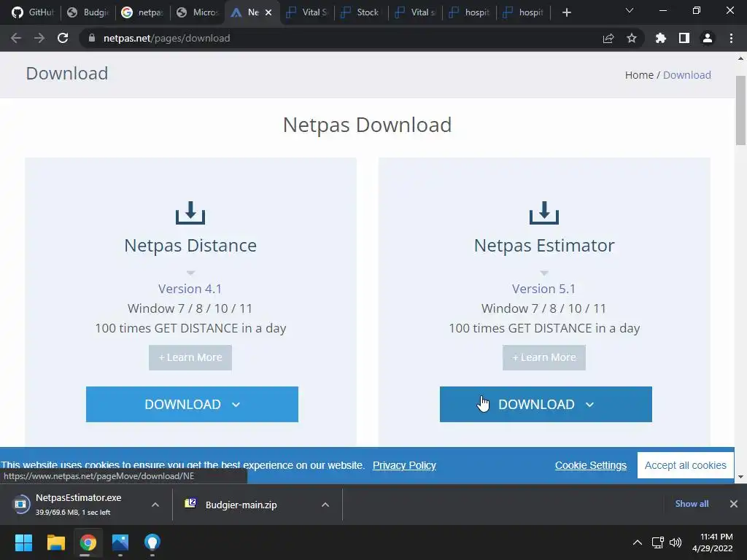Switch to the netpas Google search tab
The width and height of the screenshot is (747, 560).
pos(142,12)
